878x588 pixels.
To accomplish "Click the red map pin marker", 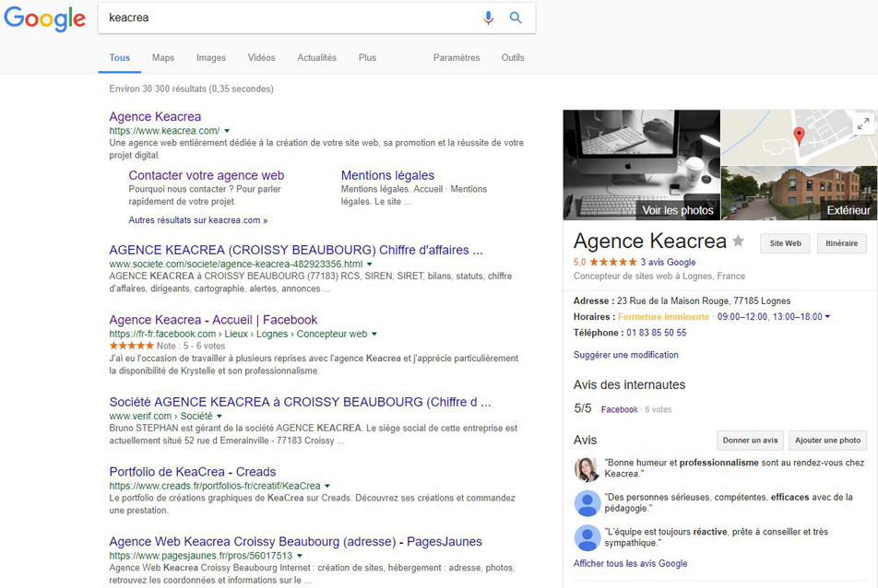I will (800, 136).
